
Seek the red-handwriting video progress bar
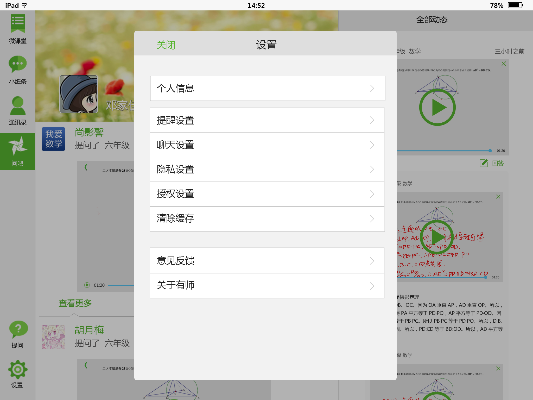(x=442, y=277)
